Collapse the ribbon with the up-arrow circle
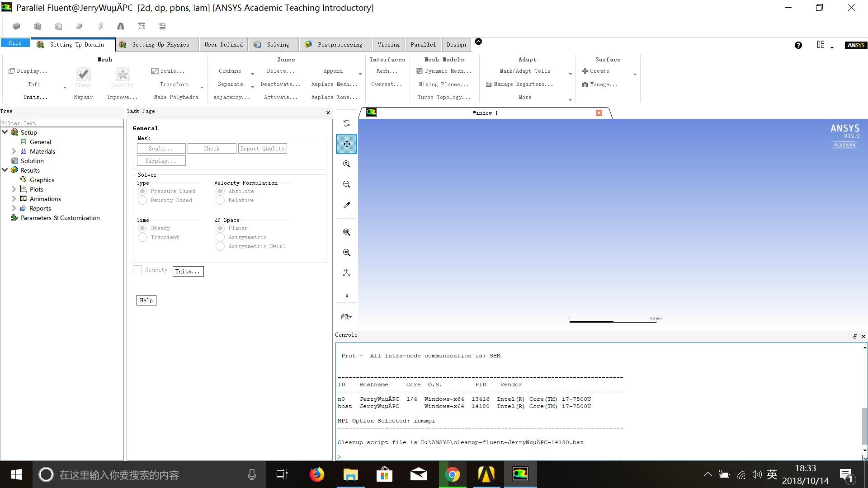Screen dimensions: 868x488 (478, 42)
